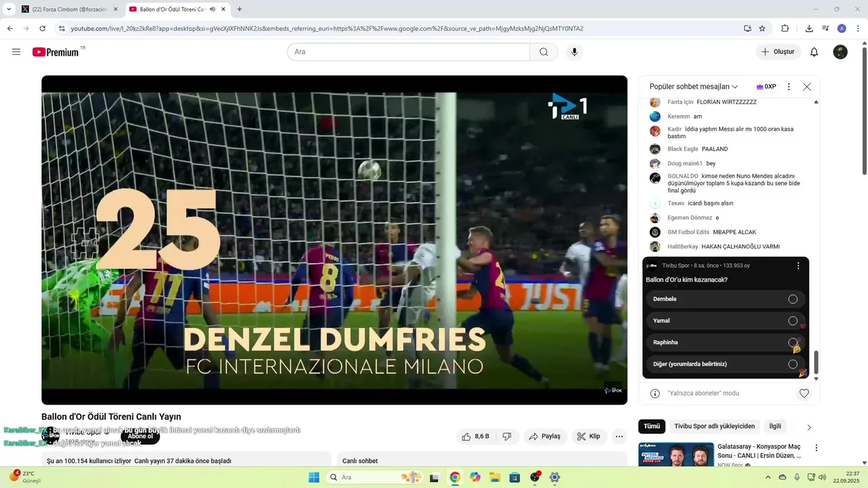The height and width of the screenshot is (488, 868).
Task: Open Chrome three-dot menu
Action: click(858, 28)
